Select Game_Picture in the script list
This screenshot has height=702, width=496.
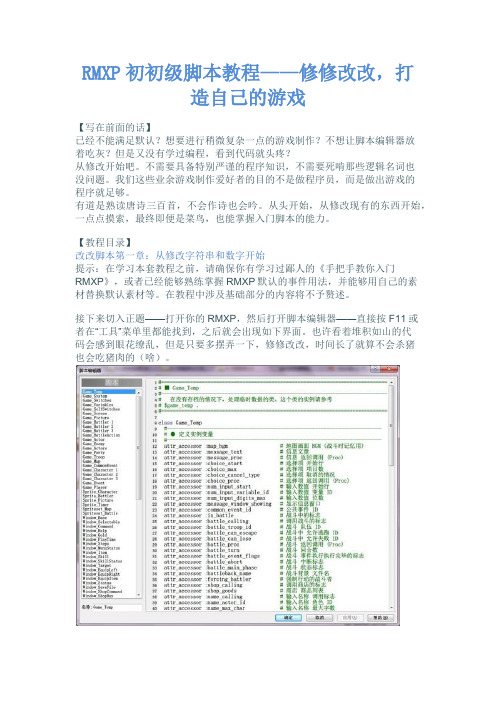coord(109,418)
